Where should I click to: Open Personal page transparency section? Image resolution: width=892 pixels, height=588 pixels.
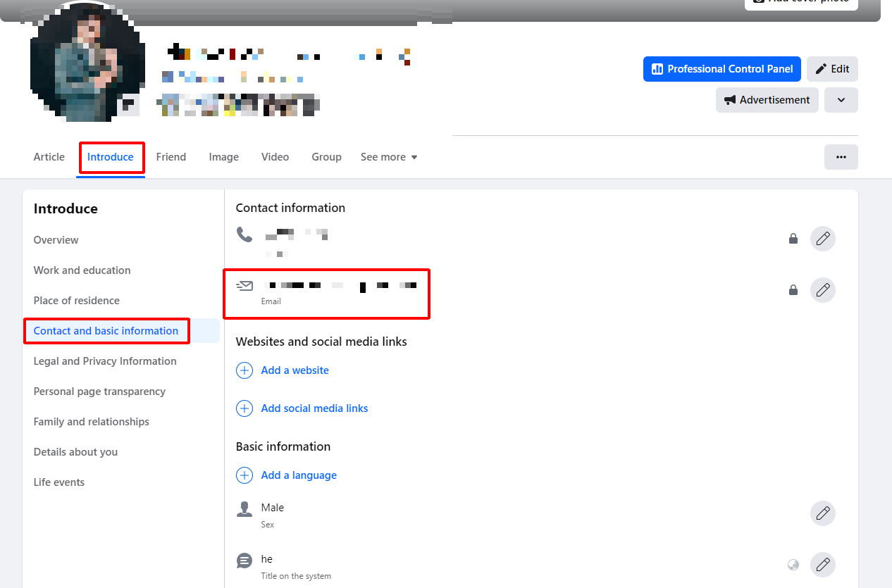[100, 392]
